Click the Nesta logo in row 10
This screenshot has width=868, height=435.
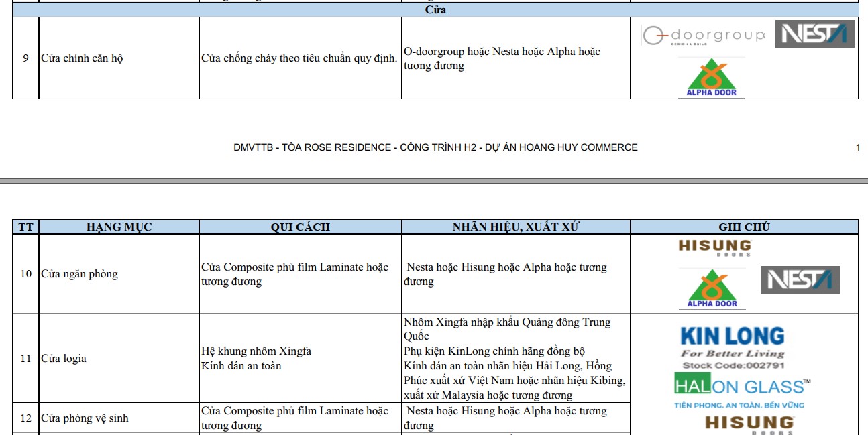tap(800, 279)
